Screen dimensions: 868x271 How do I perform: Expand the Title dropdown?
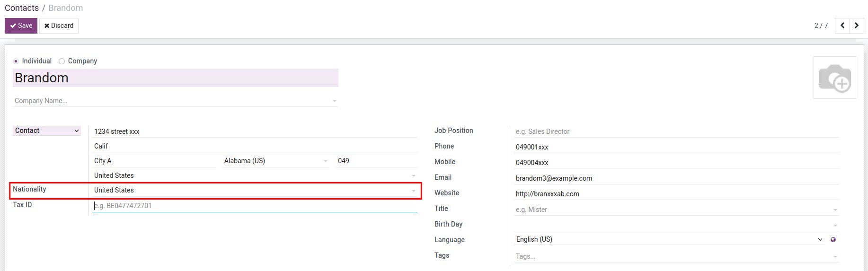coord(835,210)
